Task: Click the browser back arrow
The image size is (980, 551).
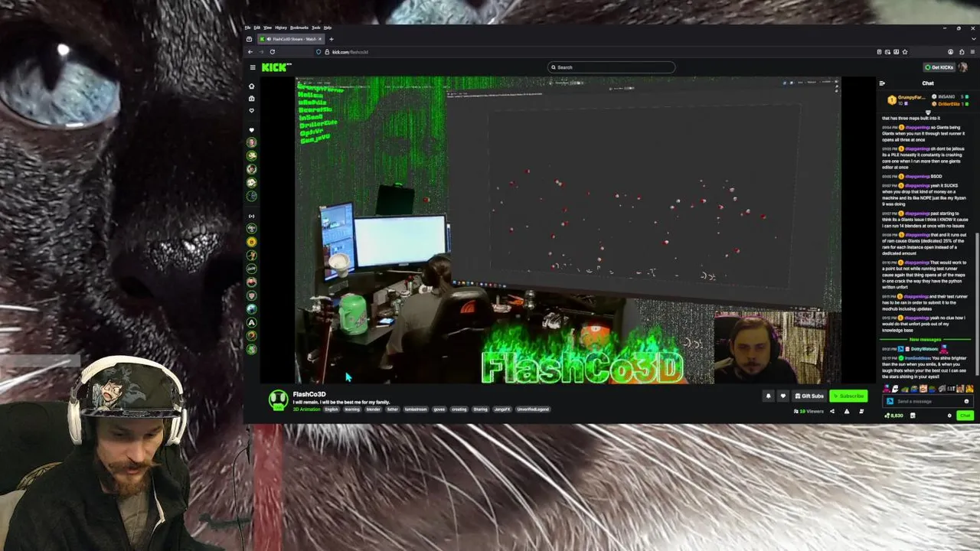Action: point(250,52)
